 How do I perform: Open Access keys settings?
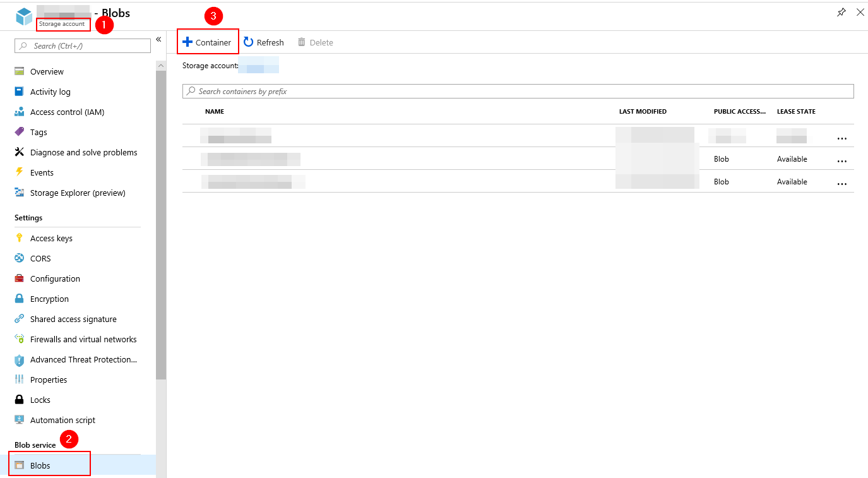pos(51,238)
